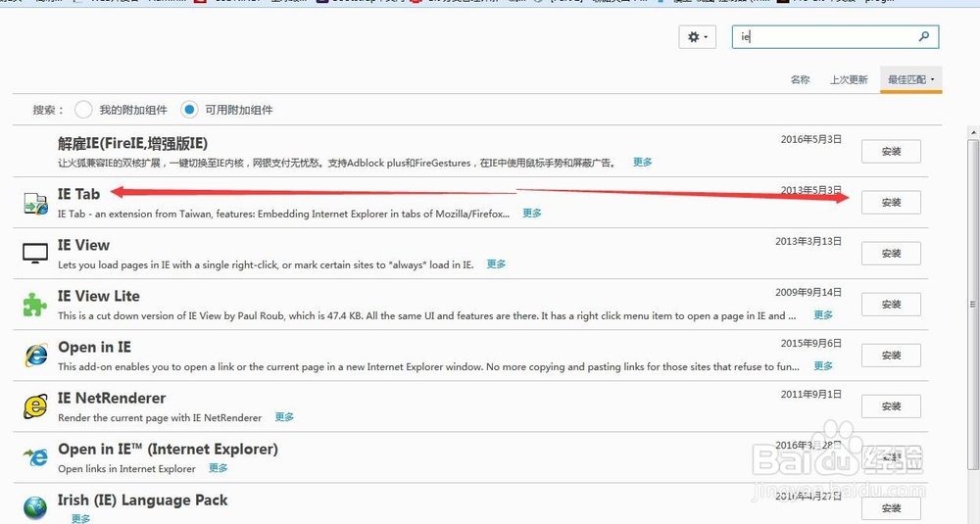This screenshot has width=980, height=524.
Task: Open 更多 link for IE View
Action: tap(496, 264)
